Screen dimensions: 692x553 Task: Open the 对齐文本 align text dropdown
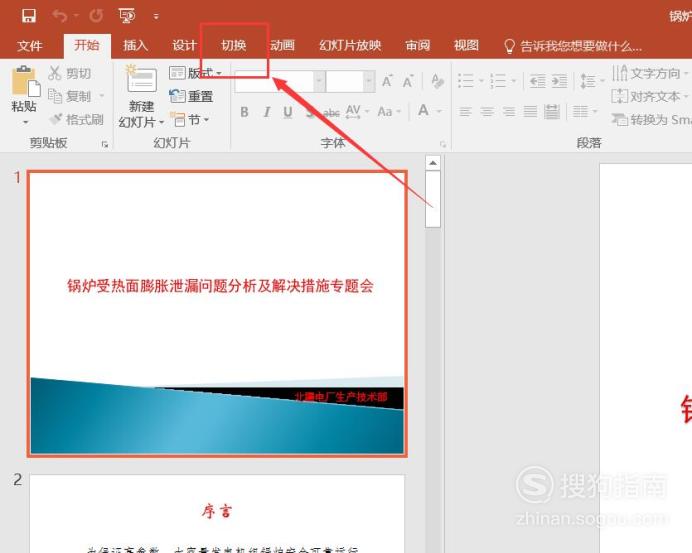click(650, 96)
